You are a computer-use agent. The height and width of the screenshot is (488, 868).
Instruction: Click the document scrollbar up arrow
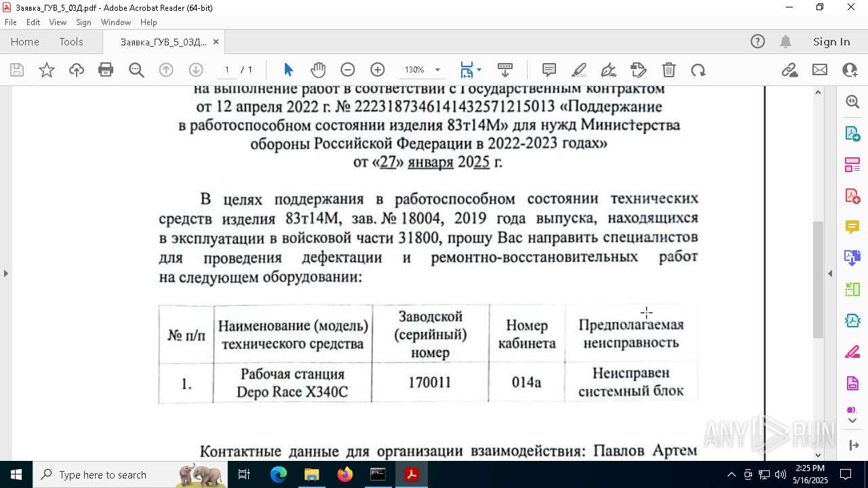point(818,92)
